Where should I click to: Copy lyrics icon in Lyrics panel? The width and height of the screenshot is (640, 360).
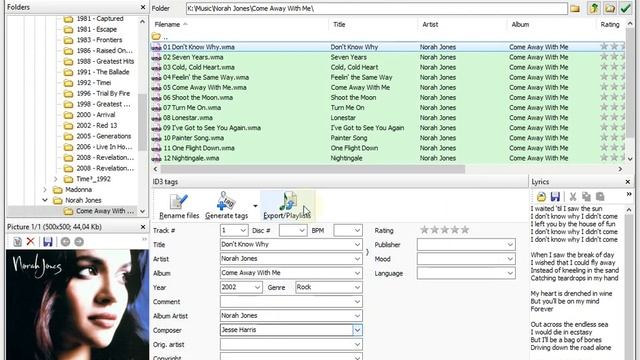tap(587, 197)
